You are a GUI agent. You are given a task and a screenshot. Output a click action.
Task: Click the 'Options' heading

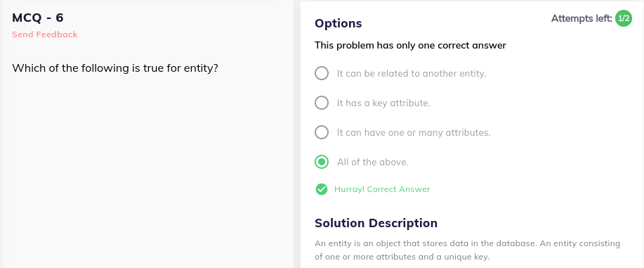[x=338, y=23]
